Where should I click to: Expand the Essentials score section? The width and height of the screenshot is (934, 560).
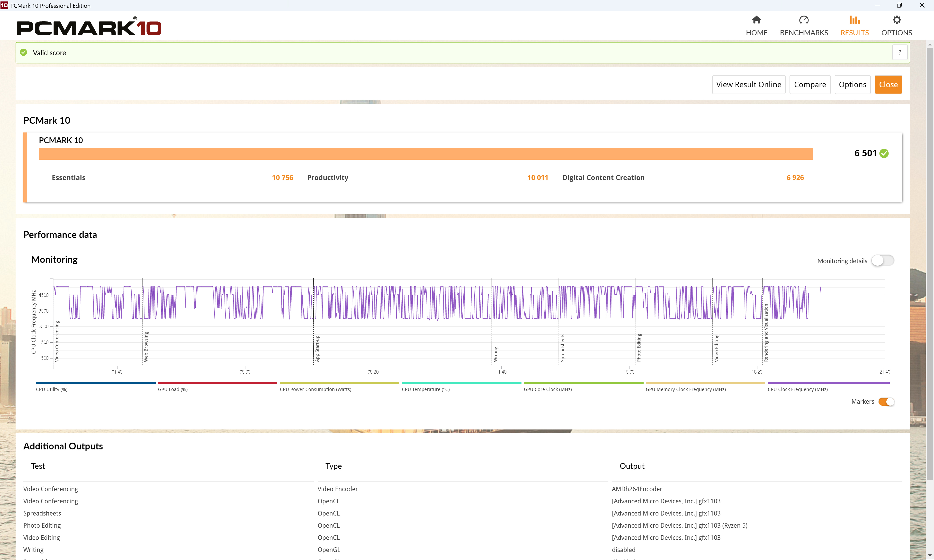(68, 178)
